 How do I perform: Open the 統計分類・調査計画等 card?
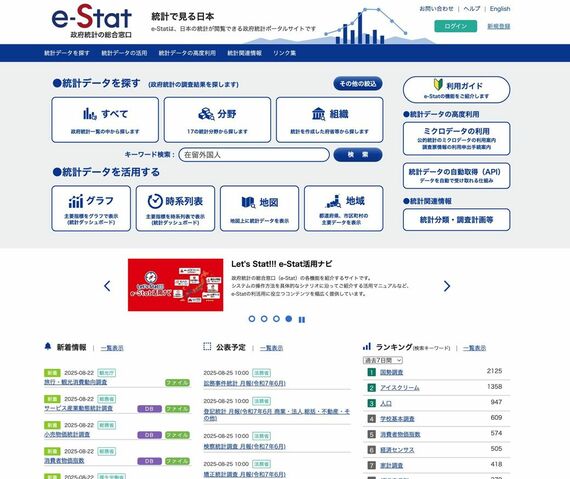click(457, 220)
